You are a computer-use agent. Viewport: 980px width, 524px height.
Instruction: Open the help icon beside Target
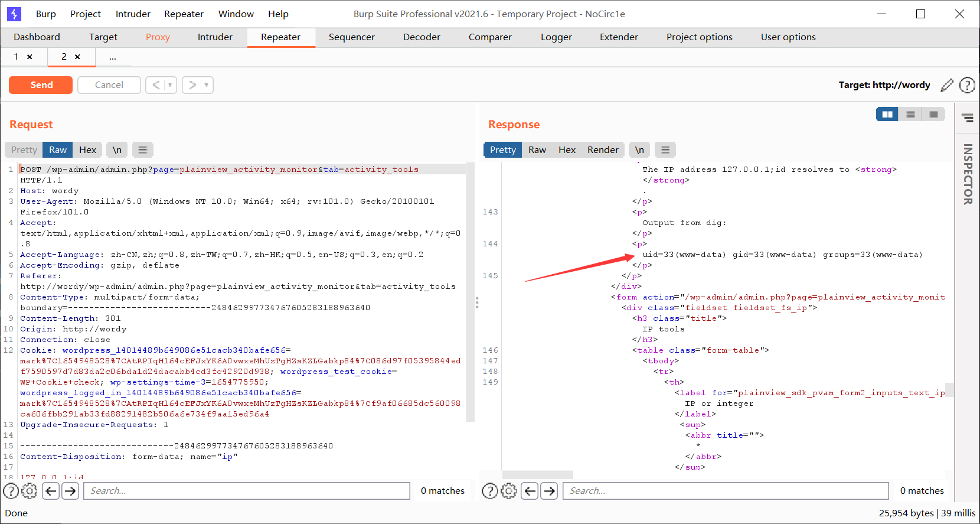(967, 85)
